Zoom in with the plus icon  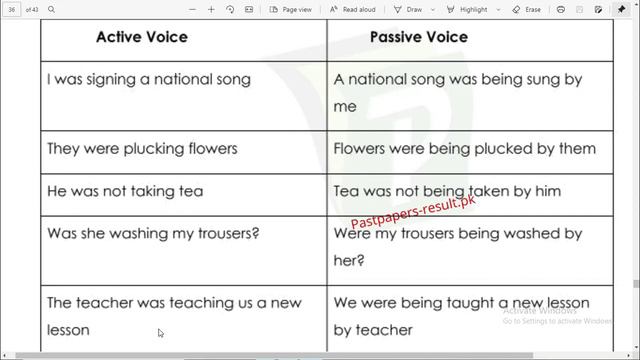(211, 9)
